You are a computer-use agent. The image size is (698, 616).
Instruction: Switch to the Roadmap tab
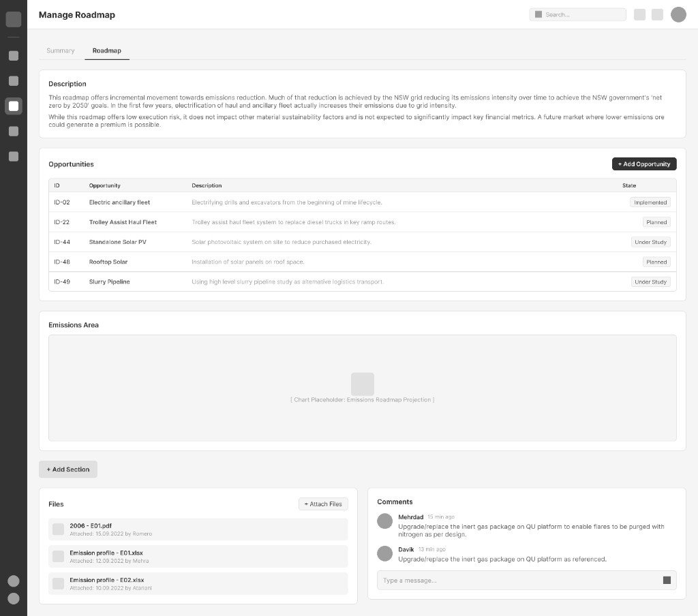(x=107, y=50)
